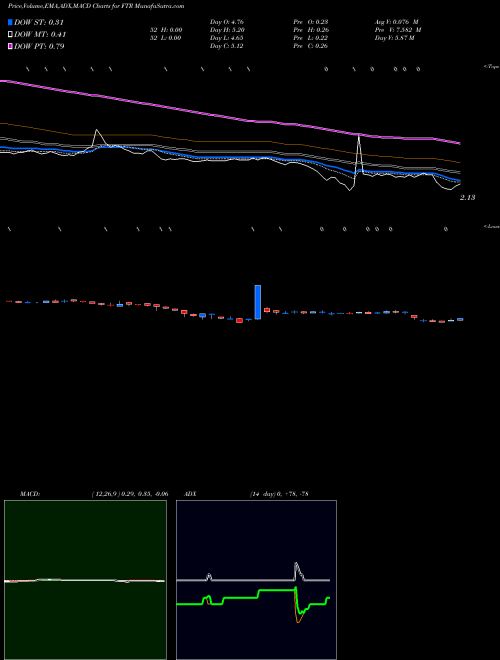
Task: Click the 'Day O: 4.76' value
Action: pyautogui.click(x=227, y=22)
